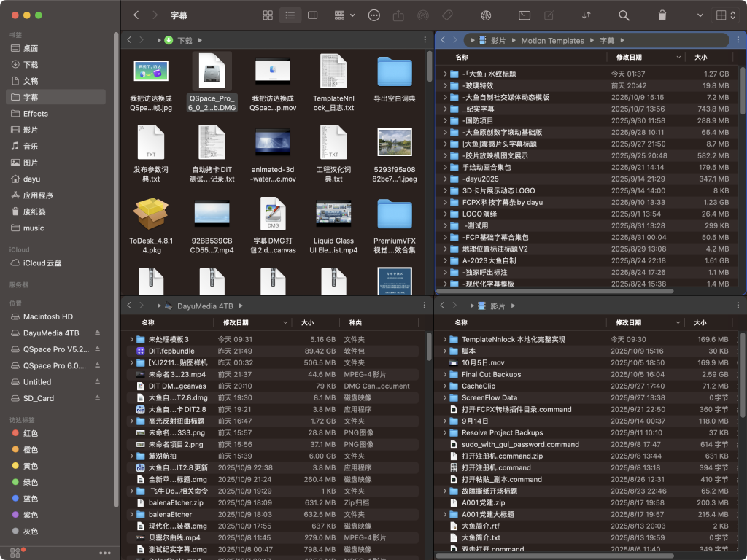This screenshot has height=560, width=747.
Task: Eject the DayuMedia 4TB drive
Action: pos(97,332)
